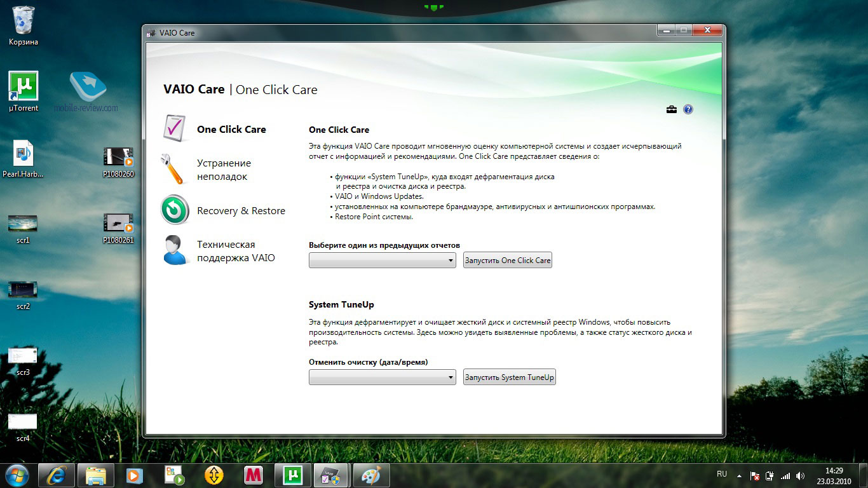The width and height of the screenshot is (868, 488).
Task: Open the power plug battery tray icon
Action: tap(770, 475)
